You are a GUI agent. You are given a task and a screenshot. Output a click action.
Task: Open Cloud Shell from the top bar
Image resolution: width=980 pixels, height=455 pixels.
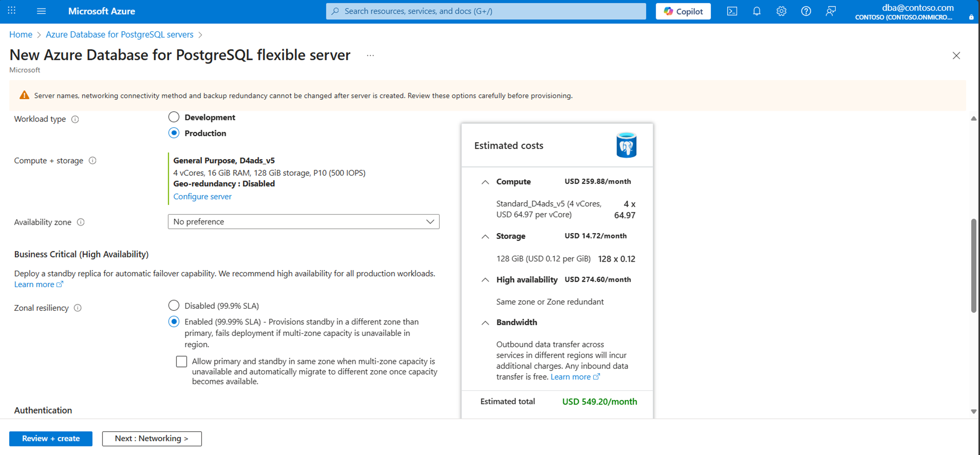click(x=731, y=11)
